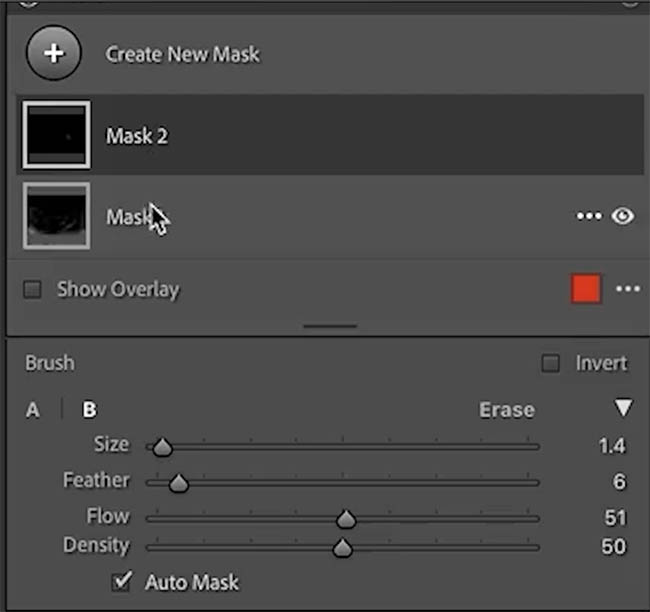Enable the Show Overlay checkbox
650x612 pixels.
(x=32, y=289)
